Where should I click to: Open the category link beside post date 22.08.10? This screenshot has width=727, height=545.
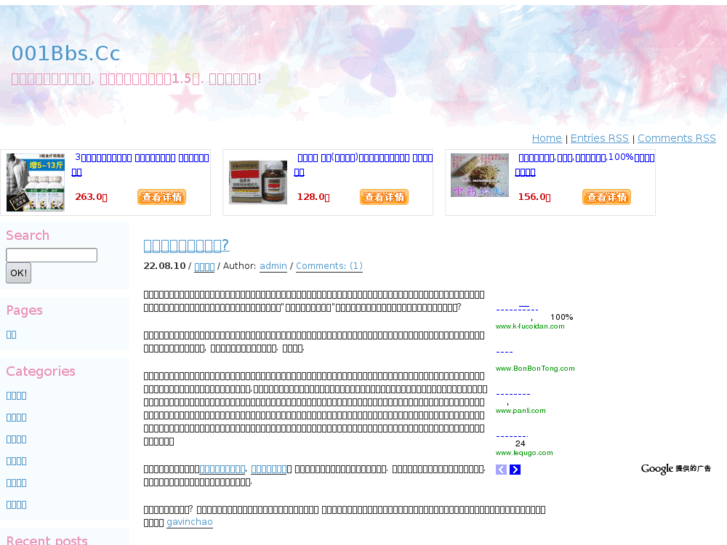coord(204,266)
